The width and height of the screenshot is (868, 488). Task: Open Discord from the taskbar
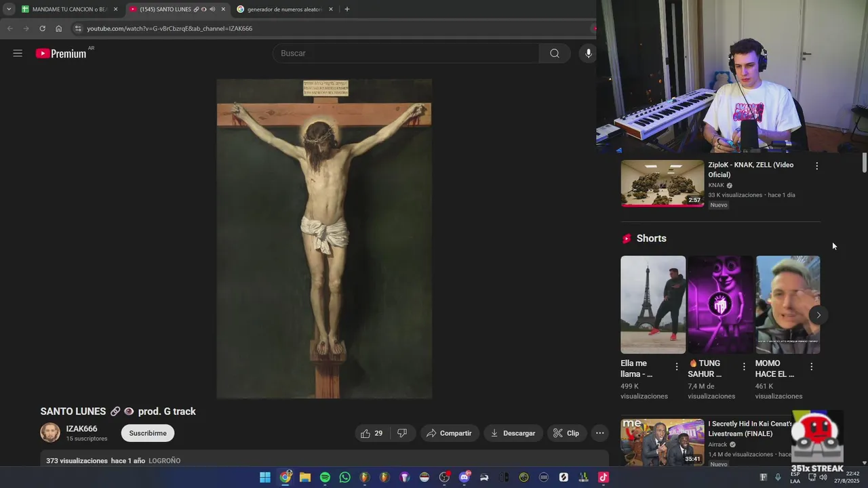coord(465,477)
